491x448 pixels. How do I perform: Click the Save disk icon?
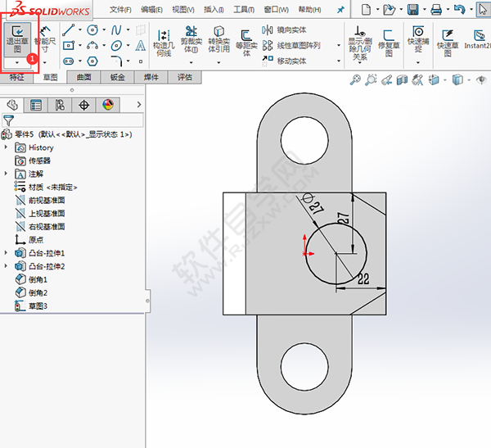coord(413,10)
